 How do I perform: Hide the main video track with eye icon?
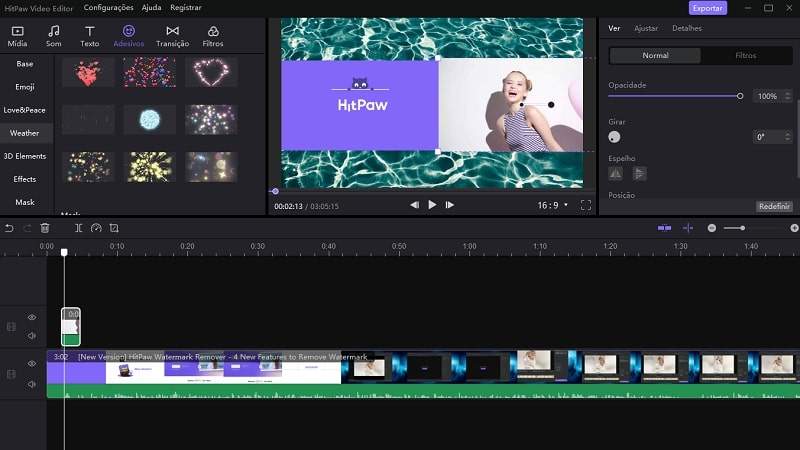point(32,363)
